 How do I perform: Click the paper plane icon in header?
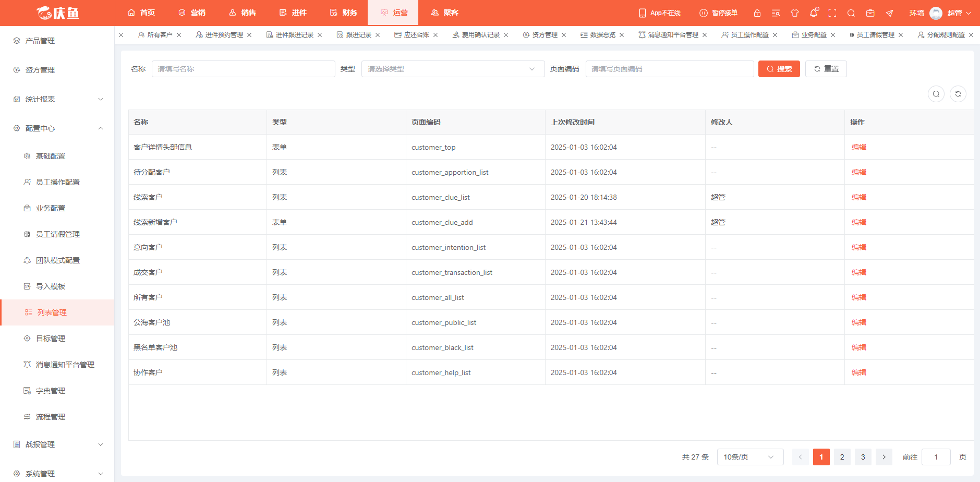pos(889,13)
